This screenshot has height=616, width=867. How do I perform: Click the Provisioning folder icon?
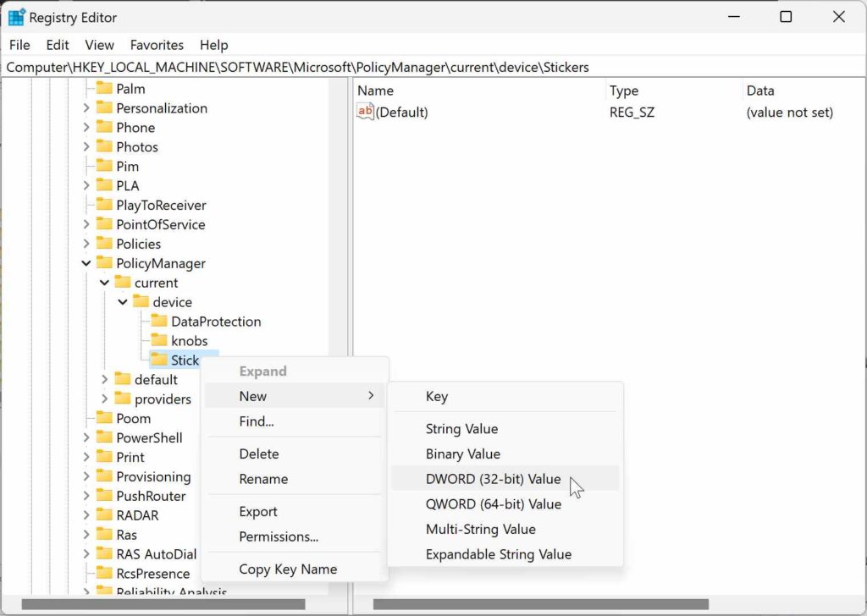[x=104, y=476]
